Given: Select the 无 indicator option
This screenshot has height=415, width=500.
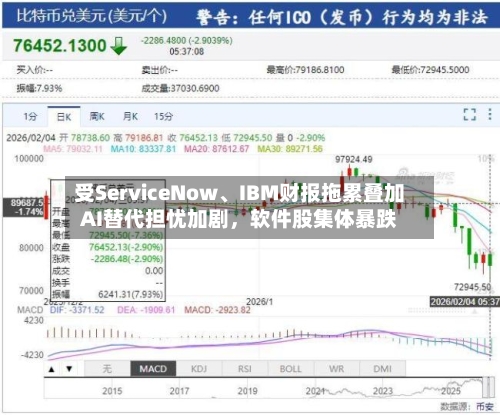Looking at the screenshot, I should 107,369.
